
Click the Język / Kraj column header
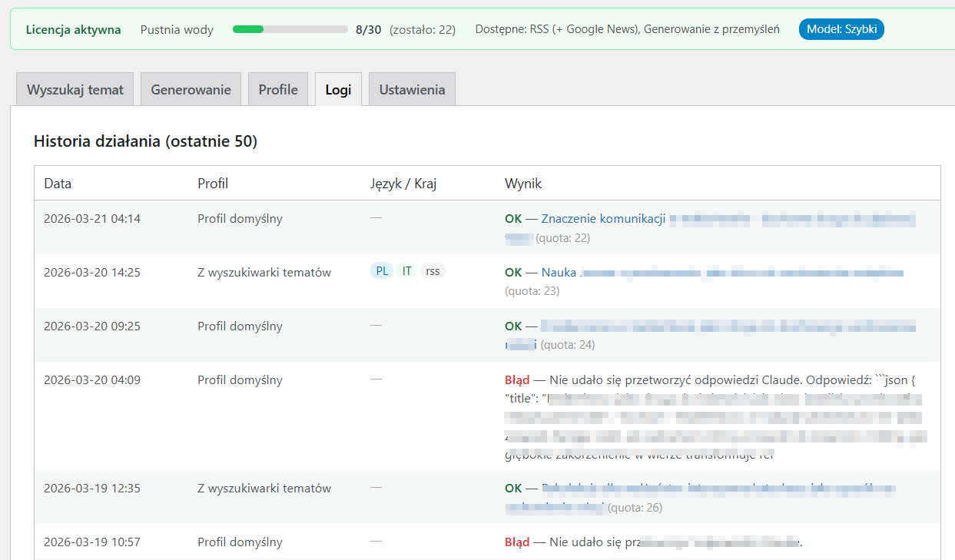(x=403, y=184)
